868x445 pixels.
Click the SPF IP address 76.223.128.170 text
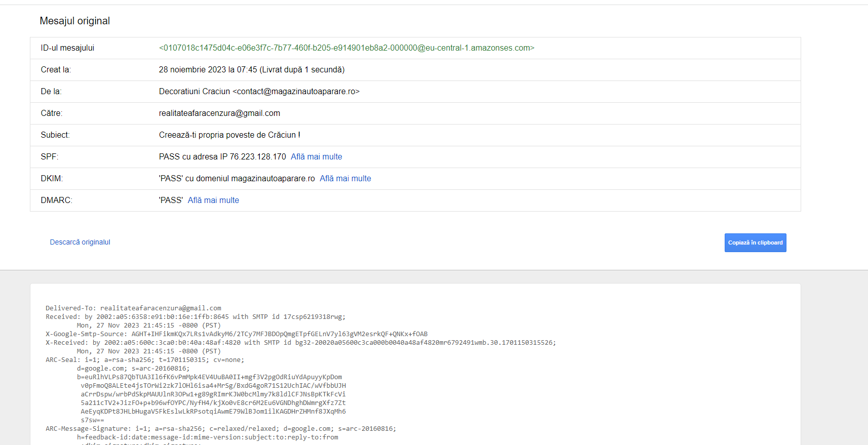tap(258, 157)
